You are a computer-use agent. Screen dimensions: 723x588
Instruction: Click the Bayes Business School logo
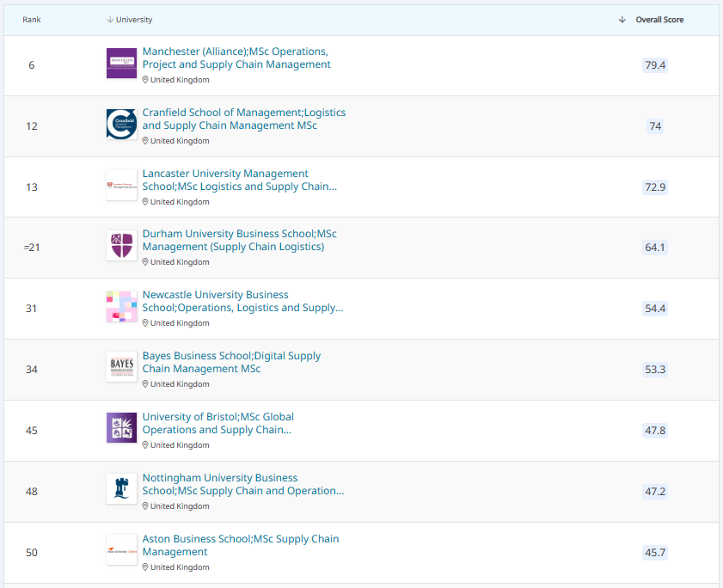pyautogui.click(x=121, y=366)
